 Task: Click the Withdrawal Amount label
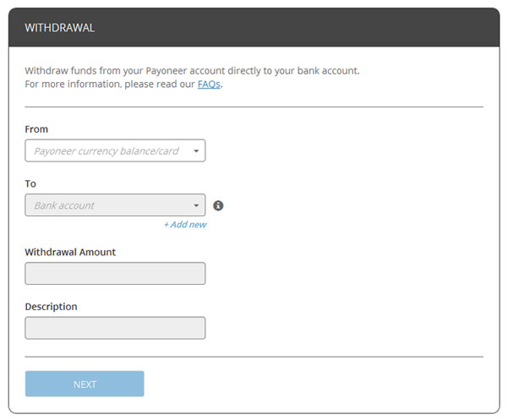click(x=70, y=252)
